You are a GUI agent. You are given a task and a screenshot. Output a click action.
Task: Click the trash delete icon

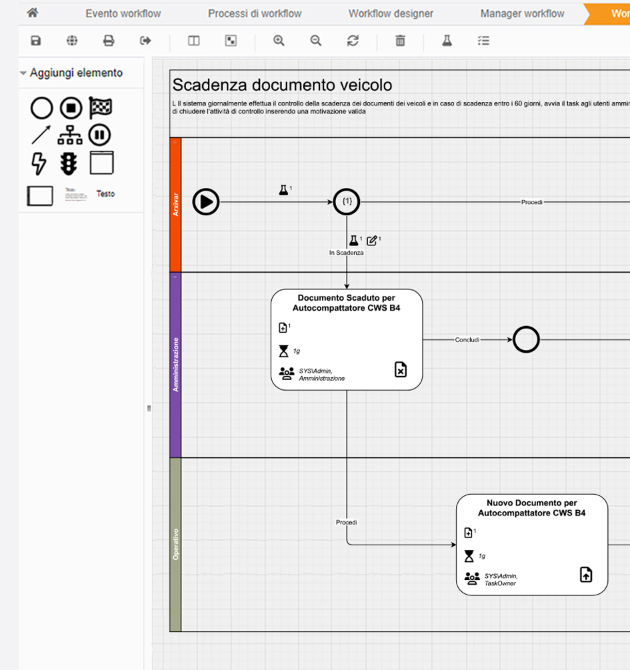[400, 41]
